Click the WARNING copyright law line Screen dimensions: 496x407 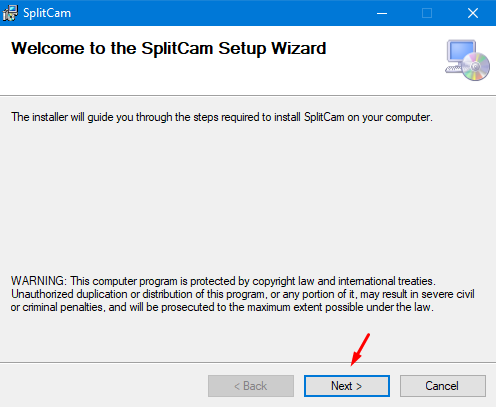click(x=223, y=281)
